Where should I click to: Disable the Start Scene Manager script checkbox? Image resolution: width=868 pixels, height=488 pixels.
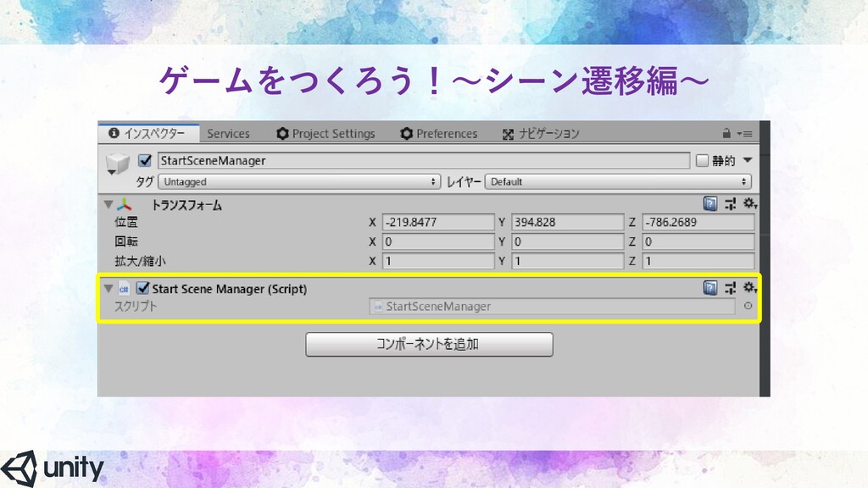[142, 288]
